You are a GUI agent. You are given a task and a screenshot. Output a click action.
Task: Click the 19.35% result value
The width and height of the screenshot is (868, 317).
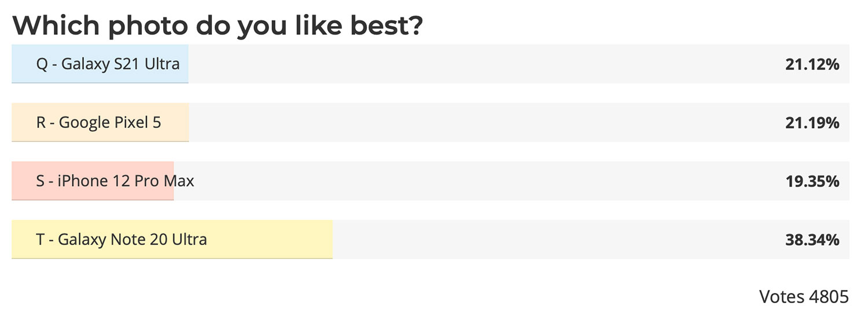pos(812,181)
